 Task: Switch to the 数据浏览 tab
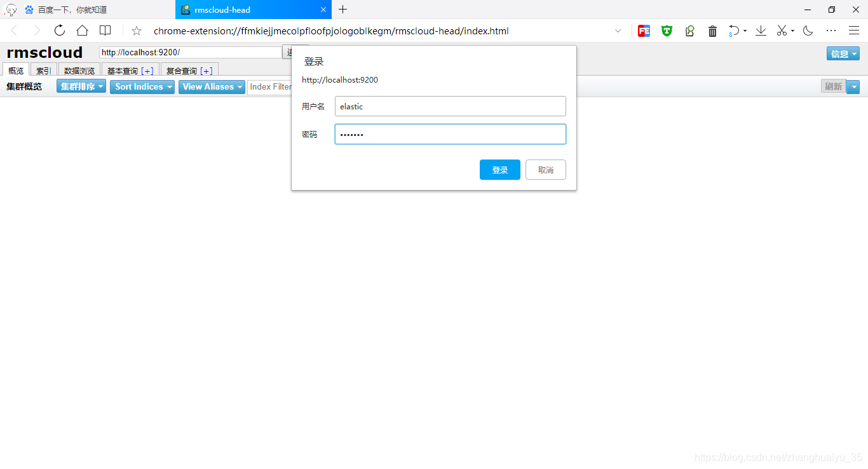(x=79, y=71)
